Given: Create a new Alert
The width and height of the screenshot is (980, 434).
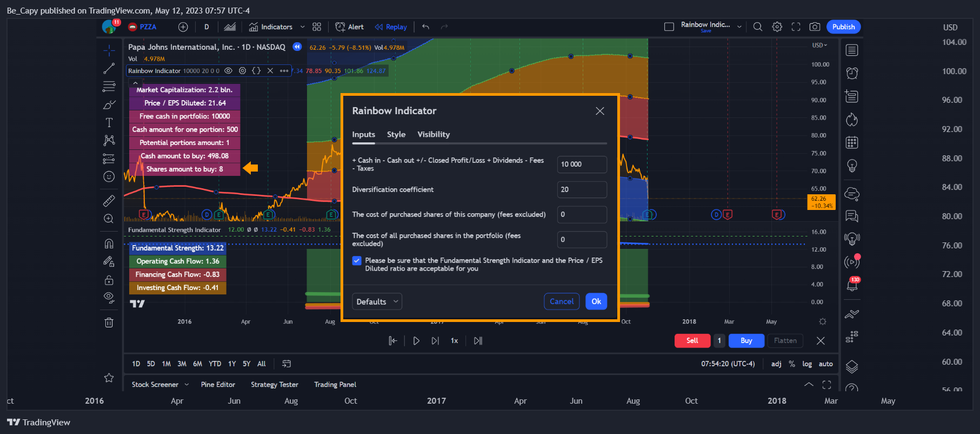Looking at the screenshot, I should [x=350, y=27].
